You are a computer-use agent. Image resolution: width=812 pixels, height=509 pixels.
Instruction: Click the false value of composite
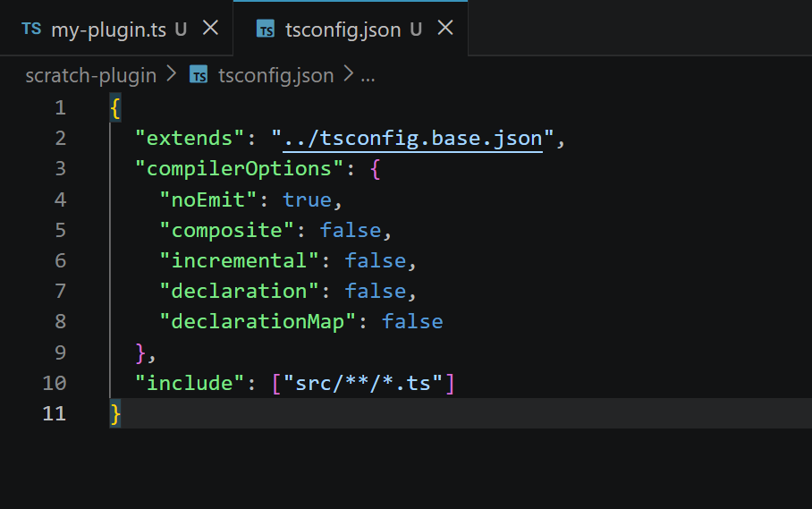pos(351,231)
